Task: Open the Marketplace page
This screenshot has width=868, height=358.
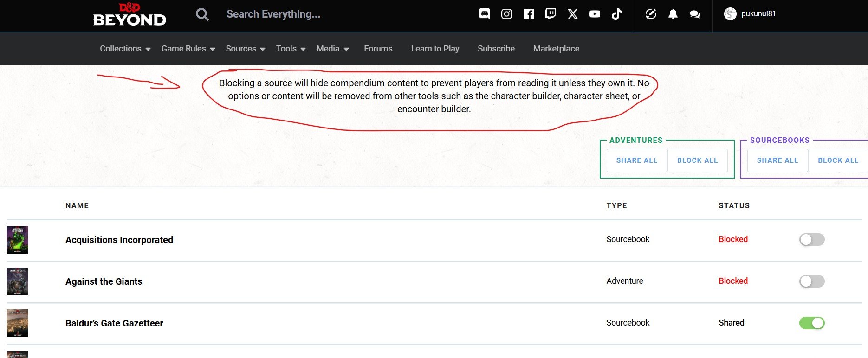Action: pos(556,49)
